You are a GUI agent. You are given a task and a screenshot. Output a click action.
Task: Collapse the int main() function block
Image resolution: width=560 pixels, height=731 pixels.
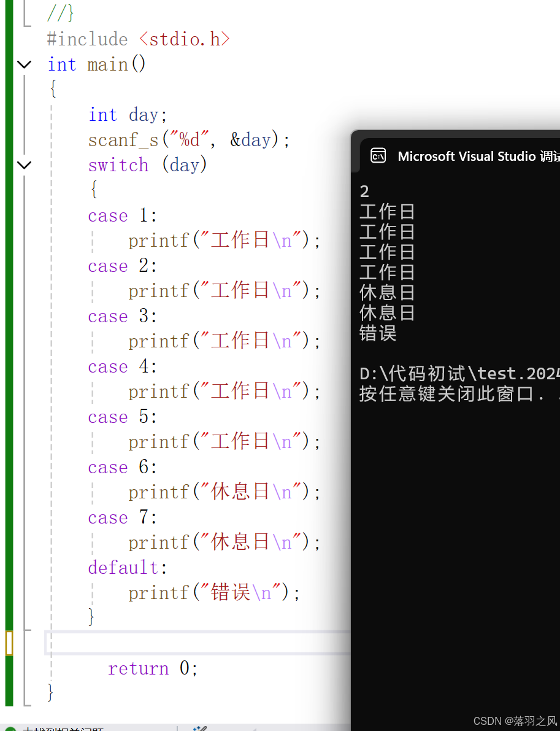[24, 64]
